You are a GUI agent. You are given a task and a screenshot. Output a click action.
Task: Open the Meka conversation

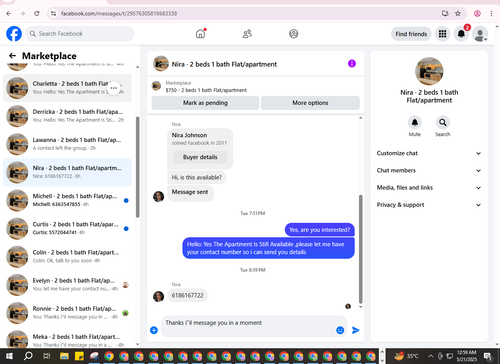coord(67,338)
